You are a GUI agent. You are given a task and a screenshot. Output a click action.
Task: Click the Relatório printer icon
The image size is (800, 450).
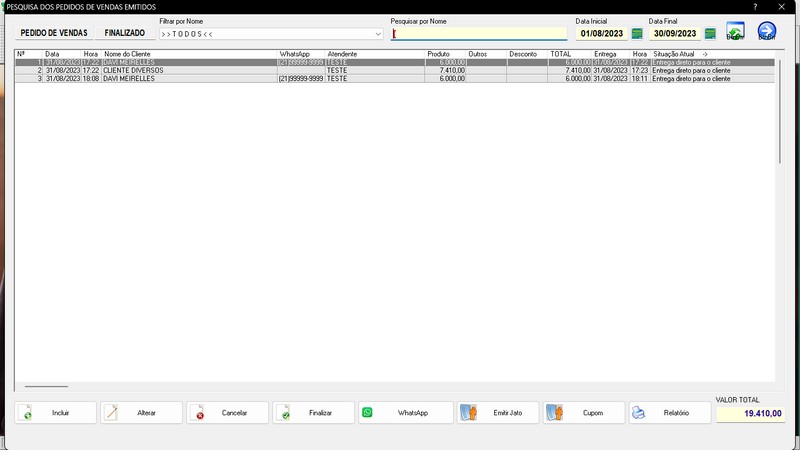pyautogui.click(x=638, y=413)
